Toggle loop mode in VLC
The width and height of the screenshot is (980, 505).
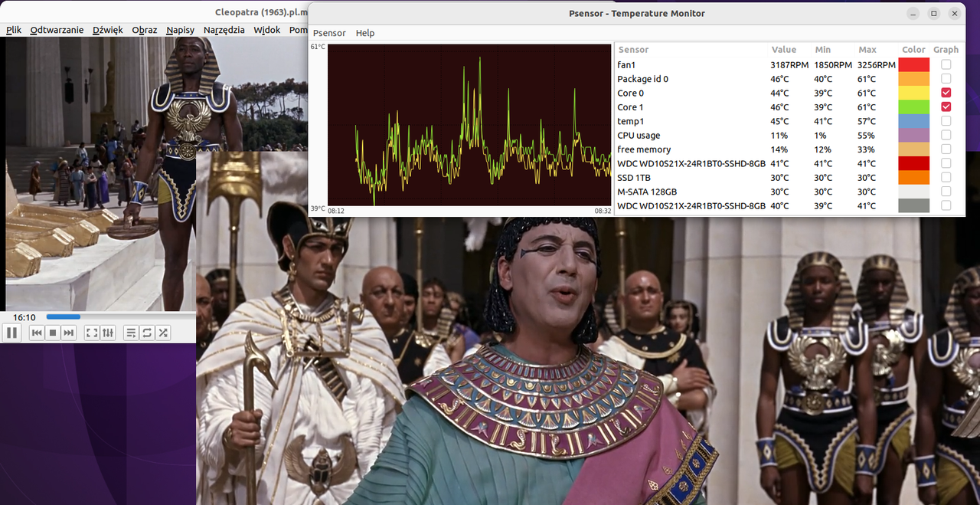pyautogui.click(x=147, y=333)
